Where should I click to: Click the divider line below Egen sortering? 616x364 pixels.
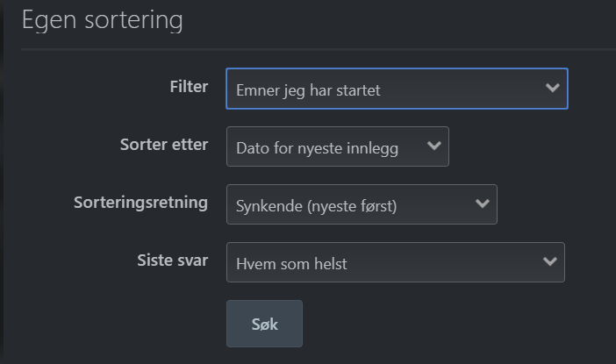316,50
